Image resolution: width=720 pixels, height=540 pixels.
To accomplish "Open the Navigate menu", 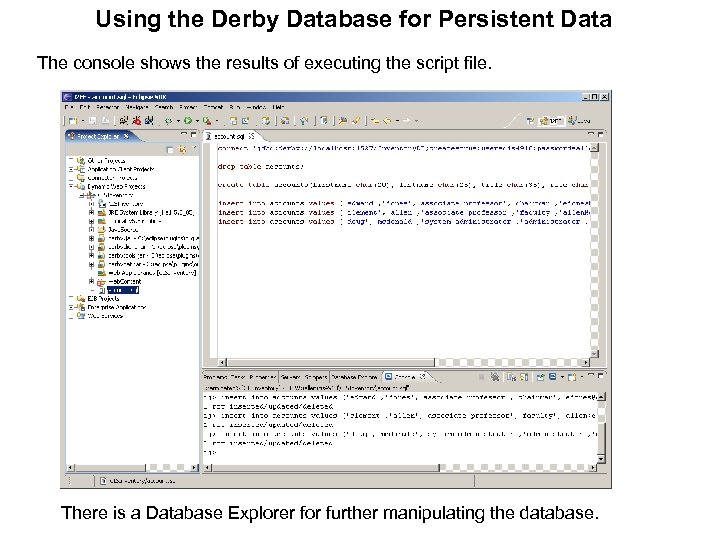I will [136, 107].
